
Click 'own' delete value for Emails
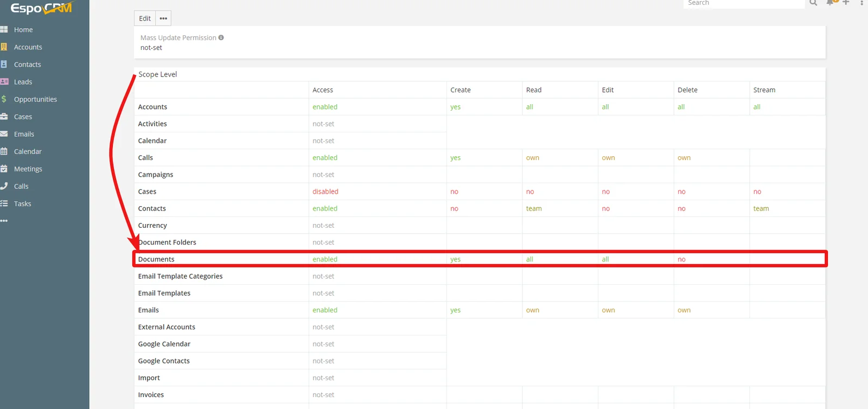click(684, 310)
